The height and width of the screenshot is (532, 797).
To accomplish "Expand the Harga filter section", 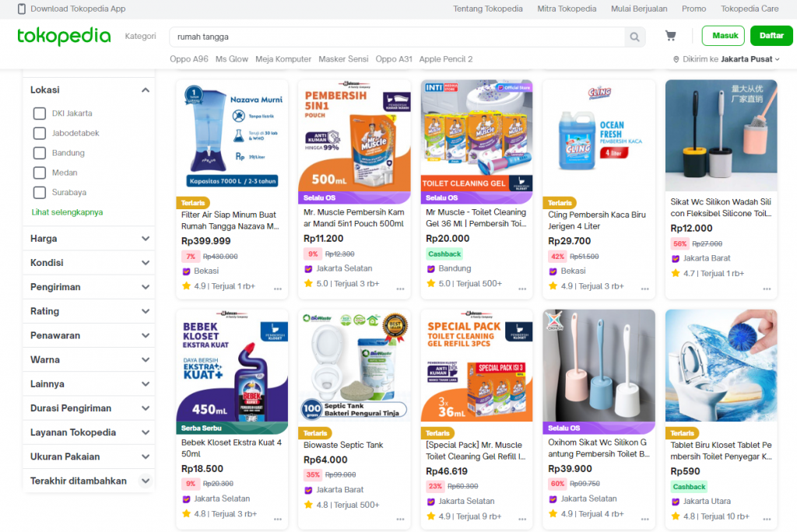I will [89, 238].
